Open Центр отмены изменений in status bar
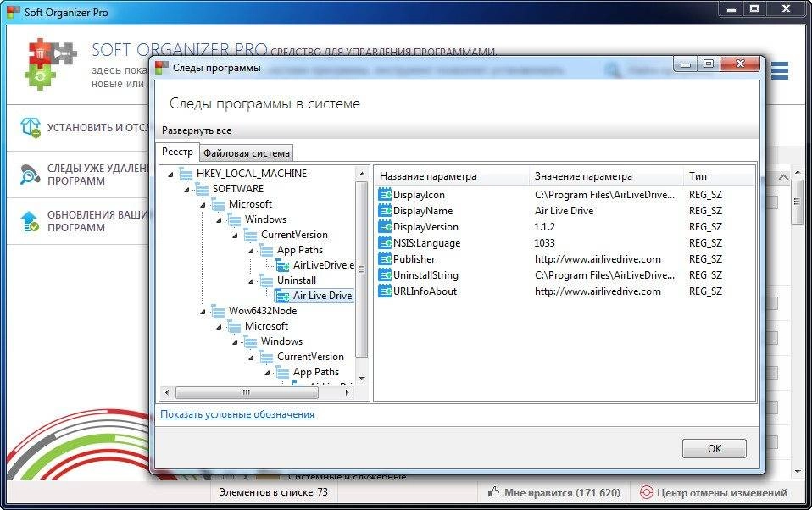This screenshot has width=812, height=510. 722,492
